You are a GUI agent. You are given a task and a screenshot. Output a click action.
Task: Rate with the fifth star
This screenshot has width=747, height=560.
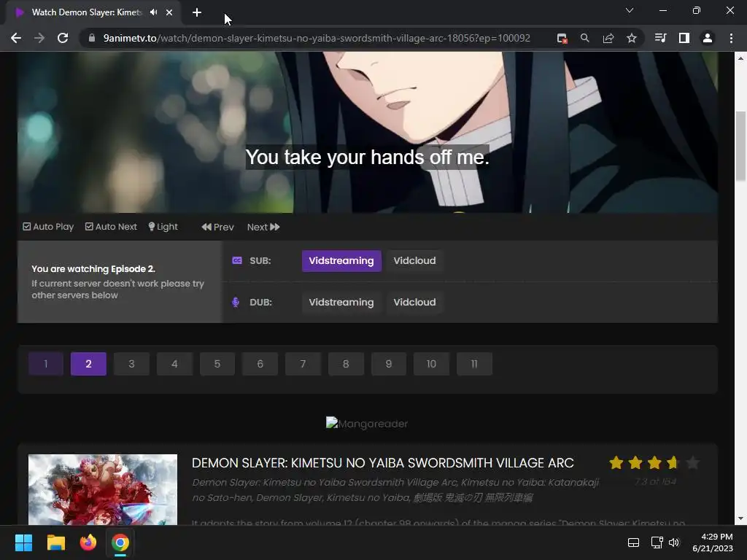tap(693, 462)
